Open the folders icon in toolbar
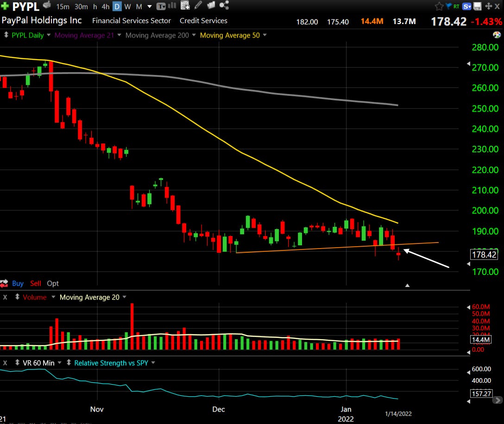 click(x=211, y=5)
